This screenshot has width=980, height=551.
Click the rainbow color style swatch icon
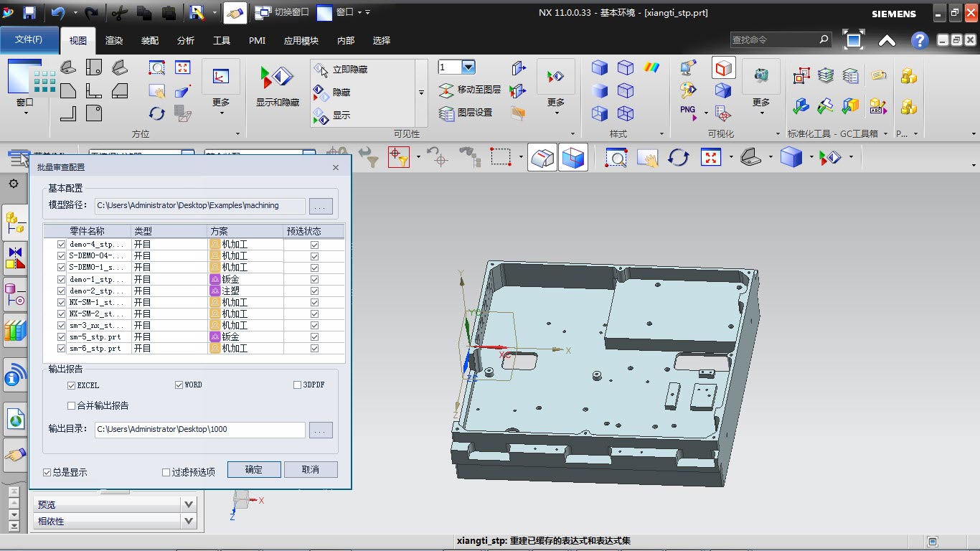(x=651, y=67)
